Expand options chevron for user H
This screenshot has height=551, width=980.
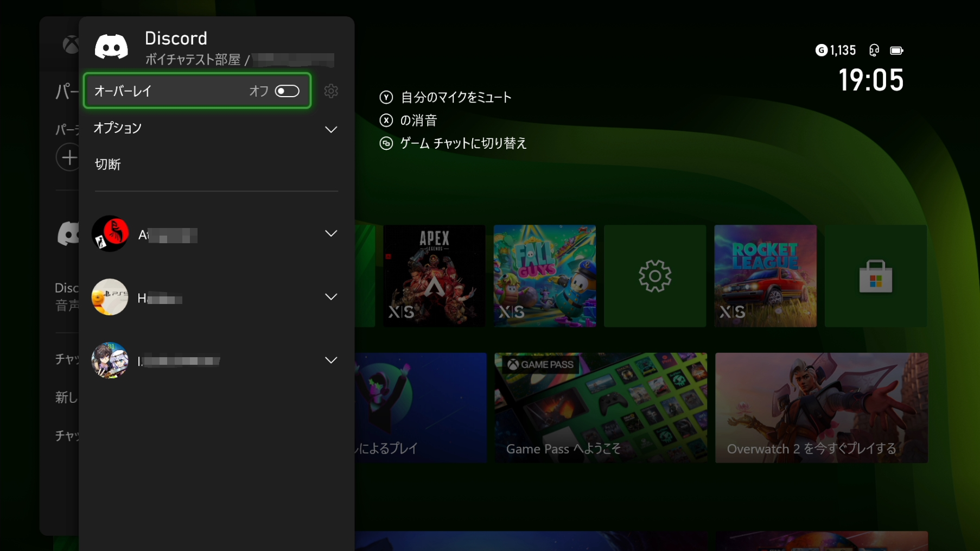(331, 297)
